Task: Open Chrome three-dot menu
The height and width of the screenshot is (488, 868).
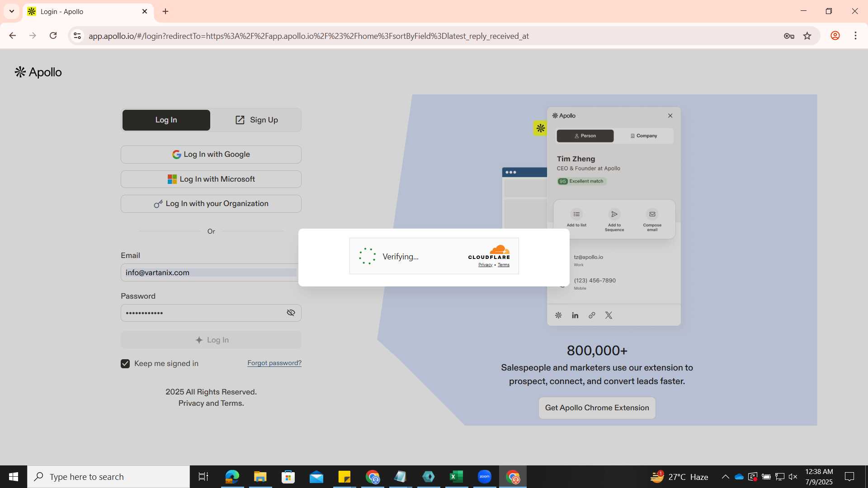Action: point(855,36)
